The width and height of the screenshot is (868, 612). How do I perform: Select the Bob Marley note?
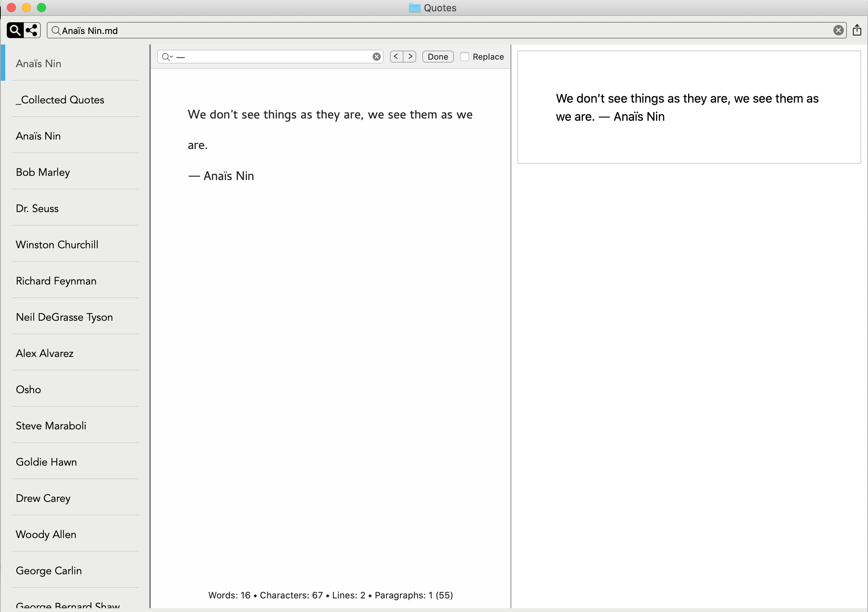43,172
